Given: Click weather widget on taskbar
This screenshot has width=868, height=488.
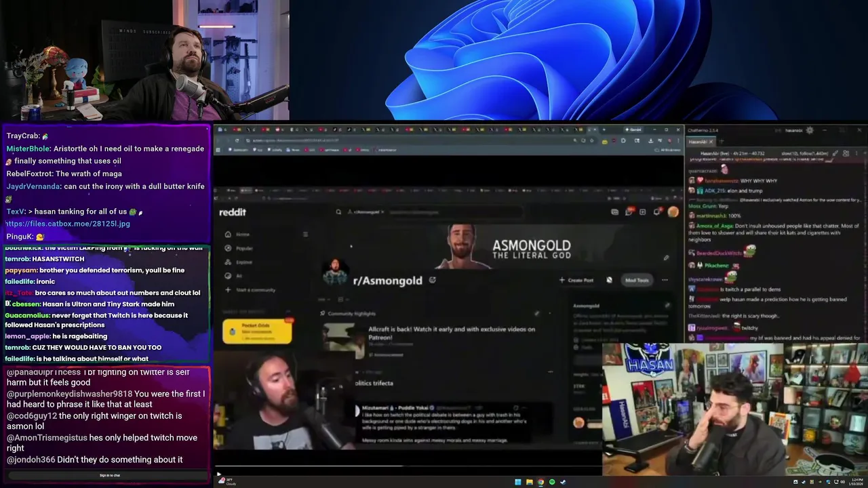Looking at the screenshot, I should 227,482.
